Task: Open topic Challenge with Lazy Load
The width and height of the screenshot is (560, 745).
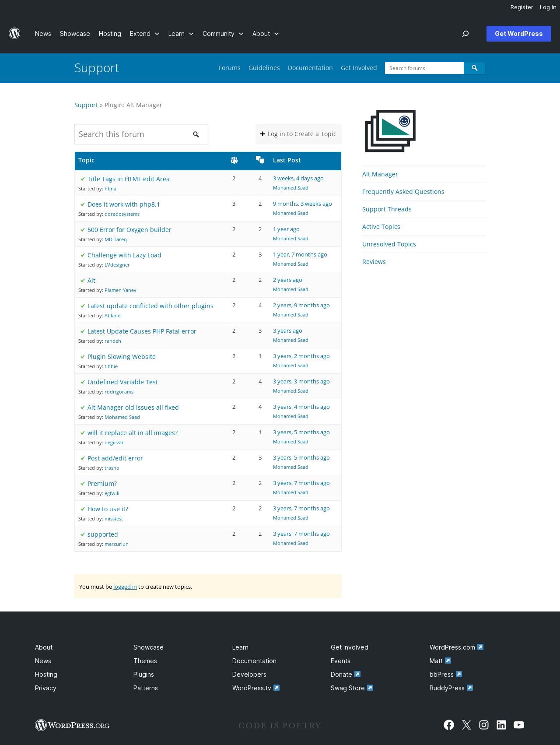Action: pyautogui.click(x=124, y=255)
